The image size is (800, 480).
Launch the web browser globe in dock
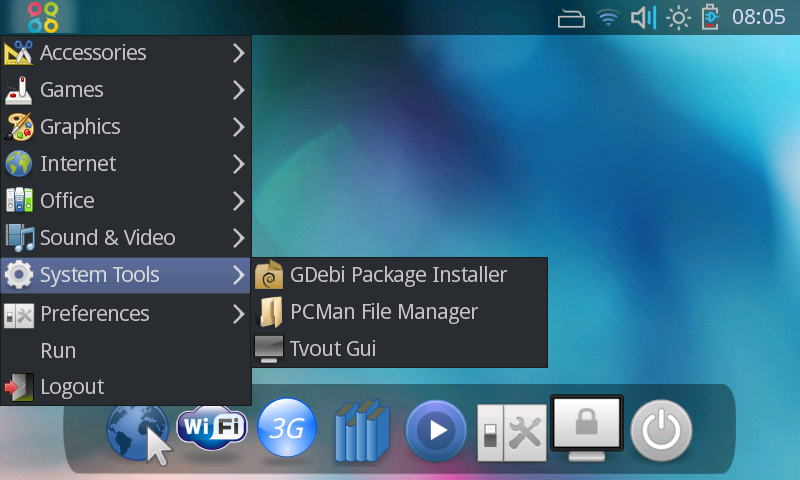click(x=138, y=433)
